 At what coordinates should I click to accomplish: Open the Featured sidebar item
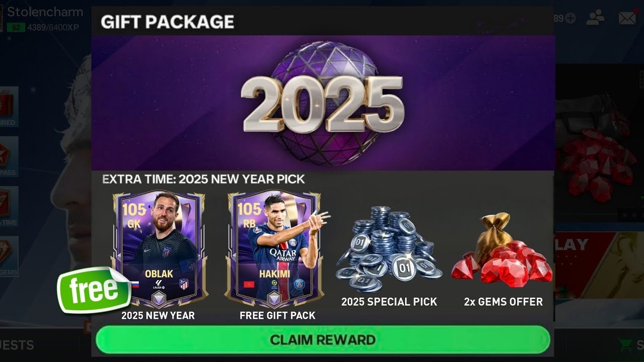tap(9, 107)
